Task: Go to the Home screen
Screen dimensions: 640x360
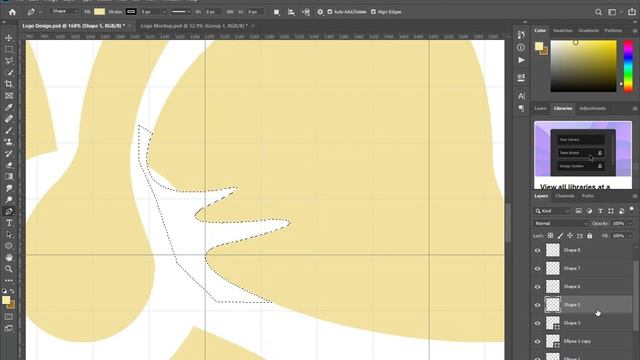Action: coord(12,12)
